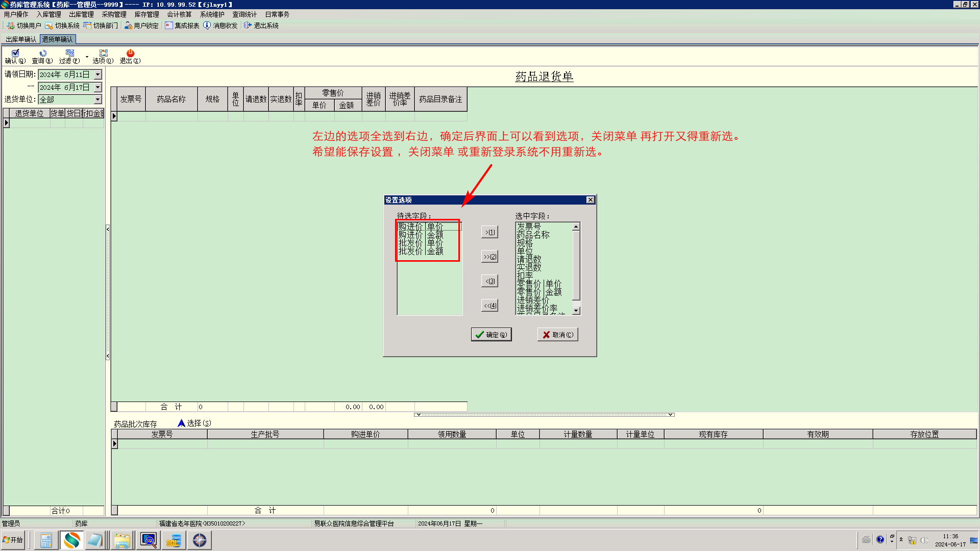Select 购进价|单价 in 待选字段 list
The height and width of the screenshot is (551, 980).
[421, 227]
